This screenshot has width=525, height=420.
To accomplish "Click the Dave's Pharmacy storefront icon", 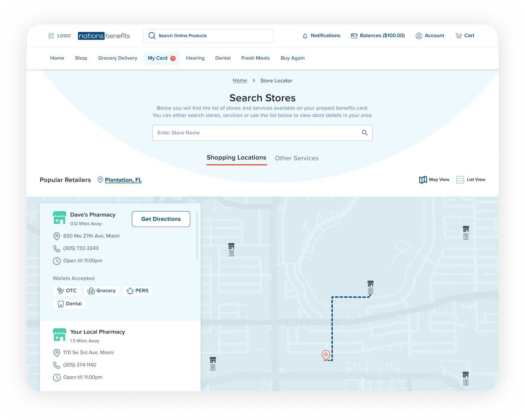I will (60, 217).
